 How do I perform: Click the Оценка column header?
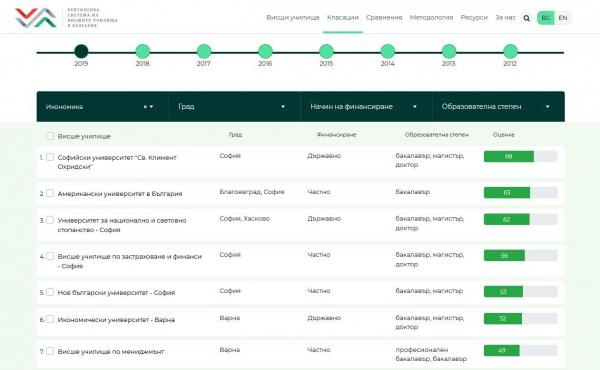point(503,135)
